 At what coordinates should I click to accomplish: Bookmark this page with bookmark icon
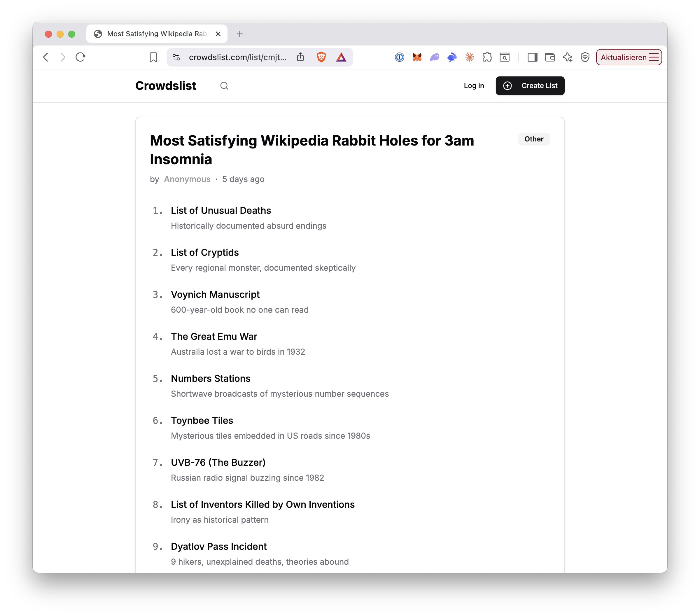153,57
